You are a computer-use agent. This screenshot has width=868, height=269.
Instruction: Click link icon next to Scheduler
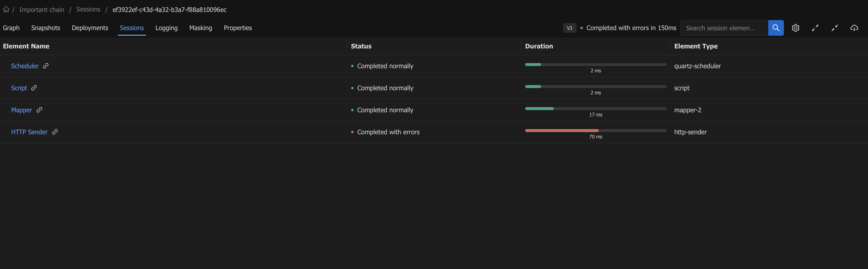(x=46, y=66)
